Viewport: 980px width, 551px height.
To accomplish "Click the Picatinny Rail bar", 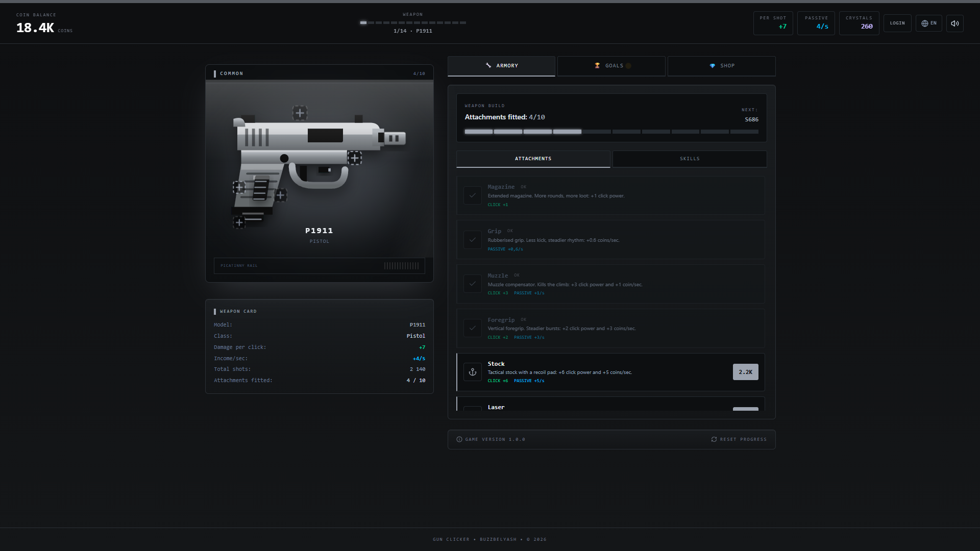I will 319,266.
